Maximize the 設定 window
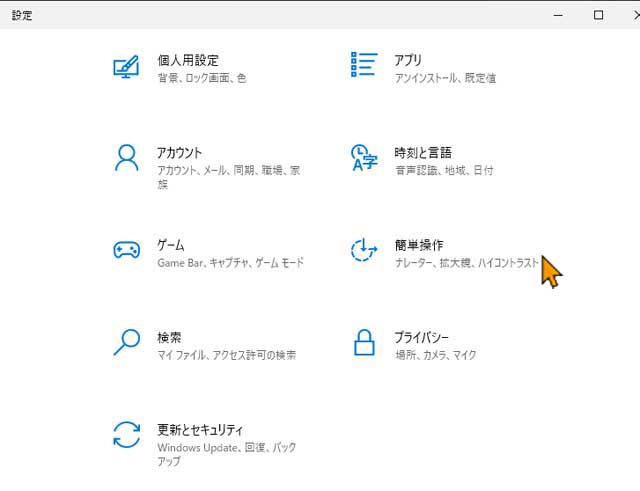 point(598,15)
